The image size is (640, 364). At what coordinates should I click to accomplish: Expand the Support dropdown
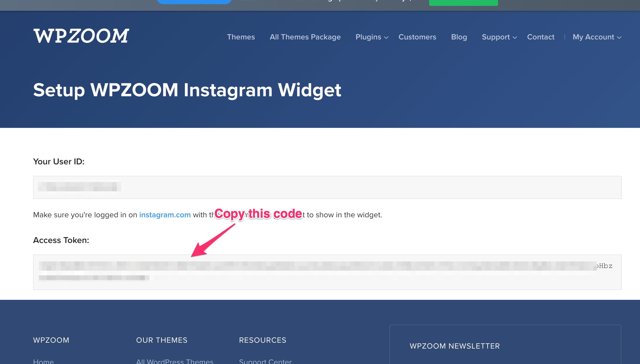[x=499, y=37]
